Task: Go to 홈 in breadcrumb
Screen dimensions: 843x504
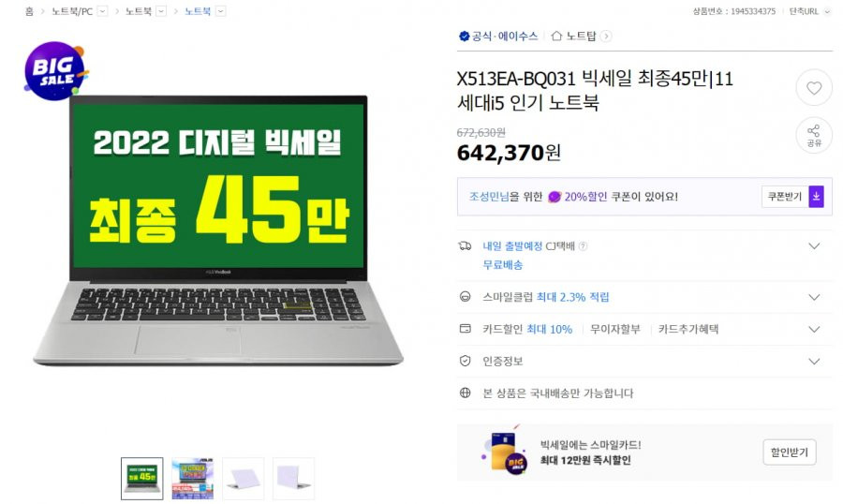Action: [x=29, y=11]
